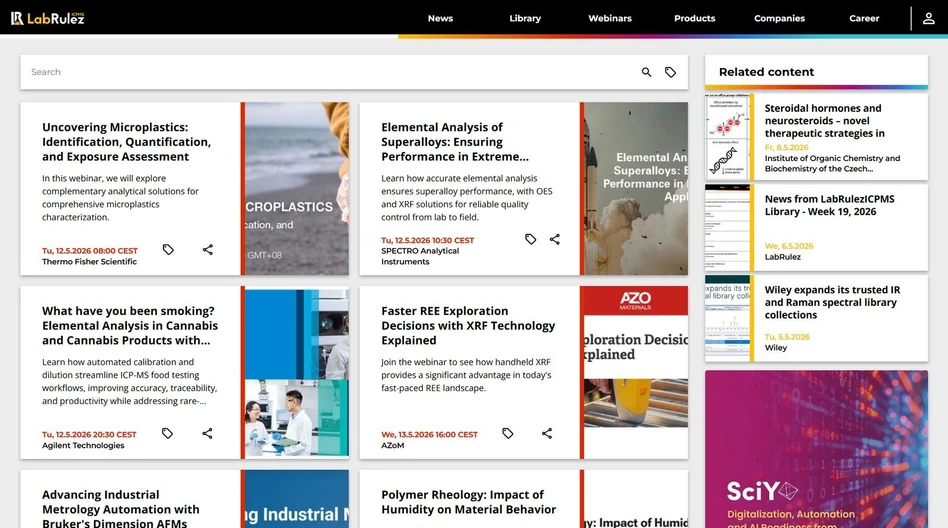Click LabRulez publisher label in related content

point(782,257)
